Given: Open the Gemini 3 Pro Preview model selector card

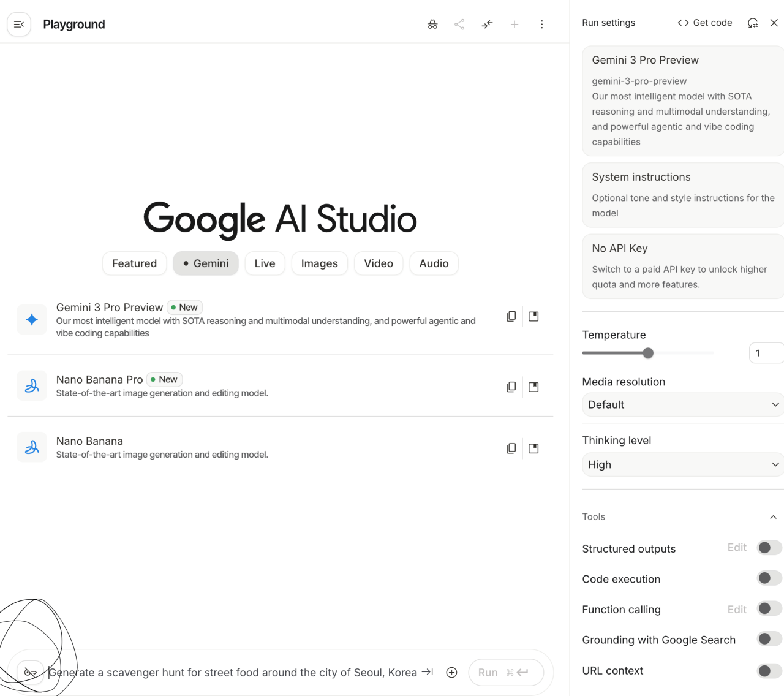Looking at the screenshot, I should pyautogui.click(x=683, y=100).
